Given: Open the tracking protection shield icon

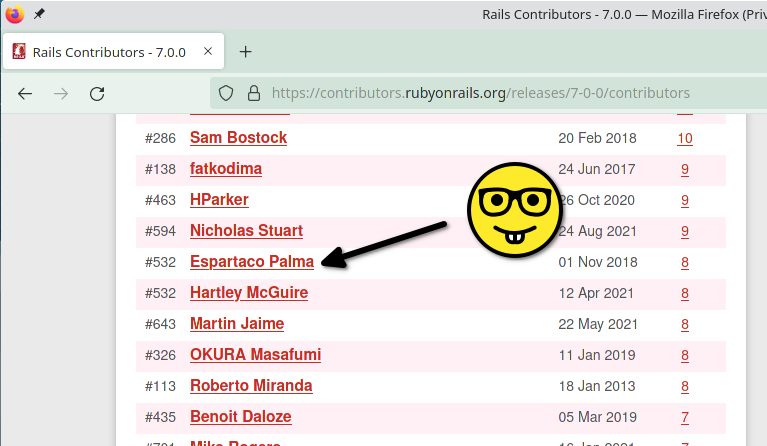Looking at the screenshot, I should pyautogui.click(x=226, y=93).
